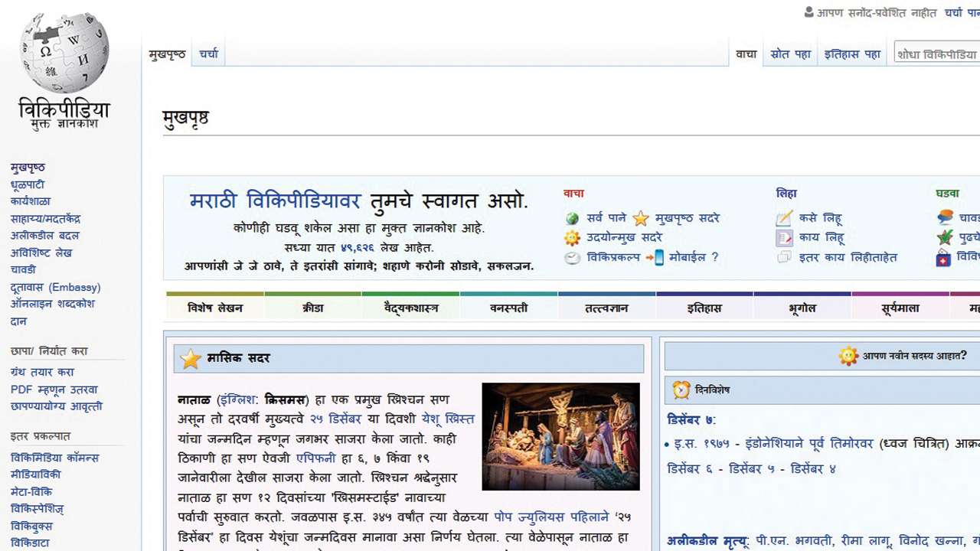Click the page icon beside काय लिहू
The height and width of the screenshot is (551, 980).
pyautogui.click(x=784, y=238)
